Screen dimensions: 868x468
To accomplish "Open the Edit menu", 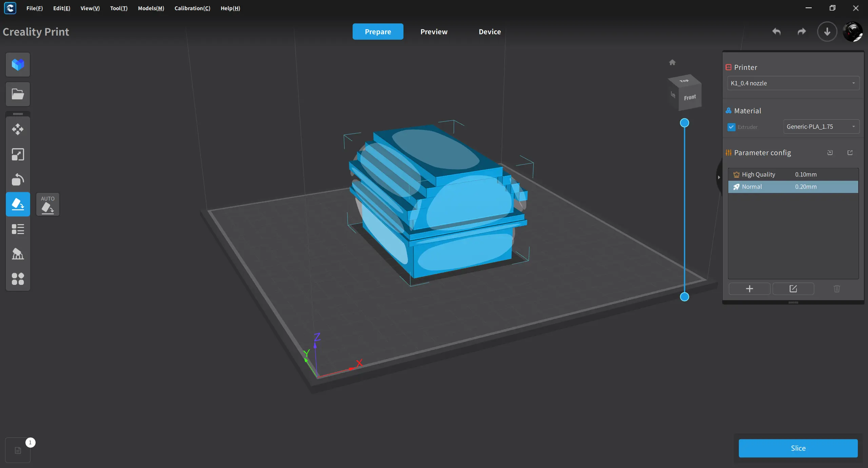I will click(x=62, y=8).
